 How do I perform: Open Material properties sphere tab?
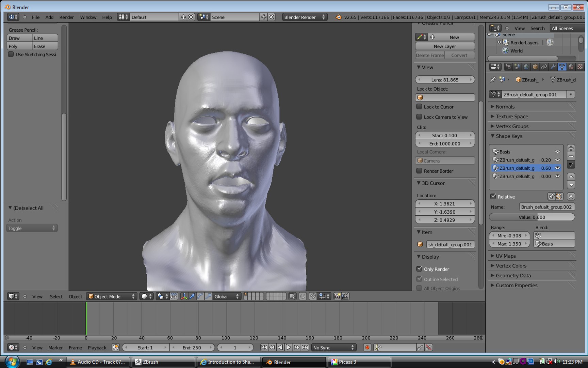[571, 67]
